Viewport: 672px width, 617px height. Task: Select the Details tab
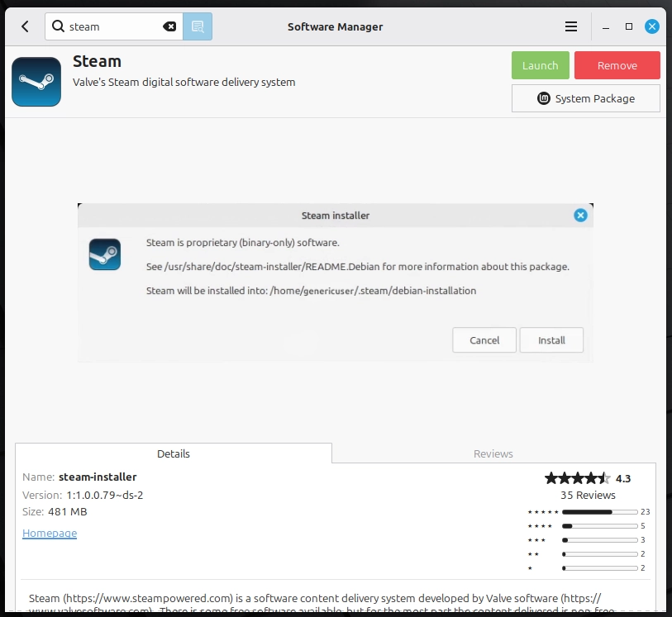point(173,453)
